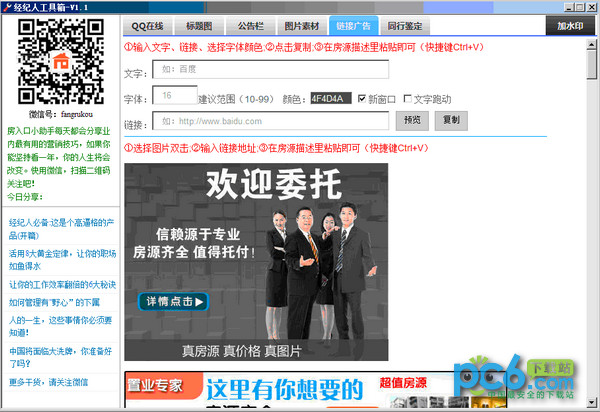
Task: Click the scrollbar up arrow
Action: coord(592,44)
